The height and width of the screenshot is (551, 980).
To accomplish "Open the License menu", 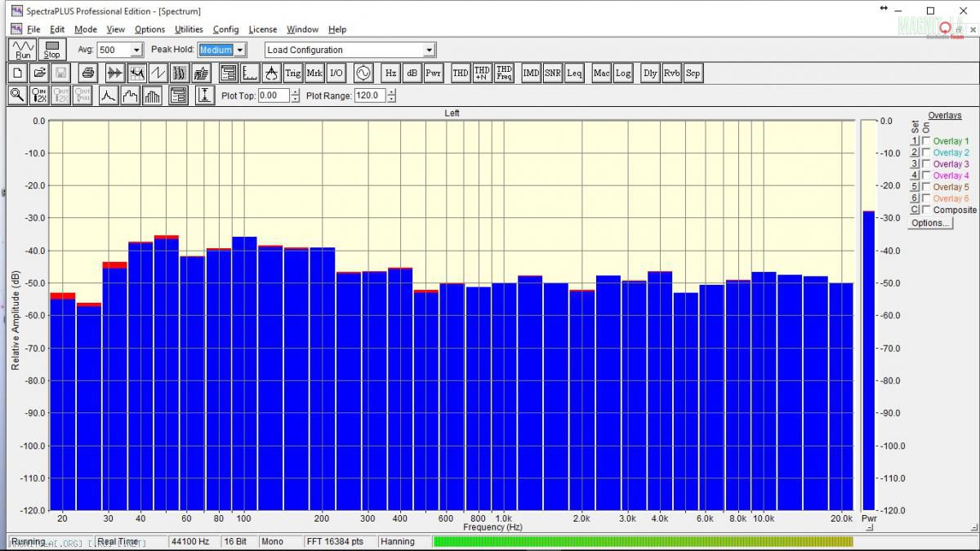I will tap(263, 29).
